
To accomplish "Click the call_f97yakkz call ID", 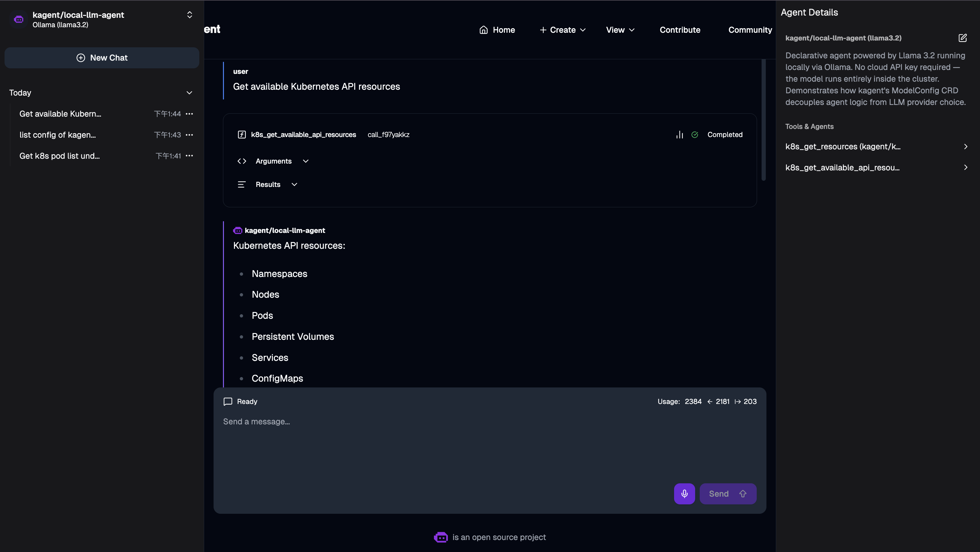I will point(389,134).
